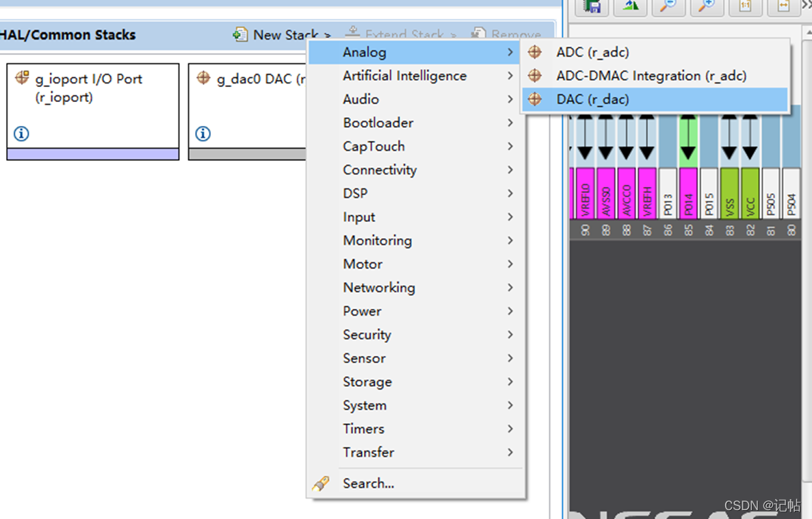Select pin P504 in package view

[791, 193]
